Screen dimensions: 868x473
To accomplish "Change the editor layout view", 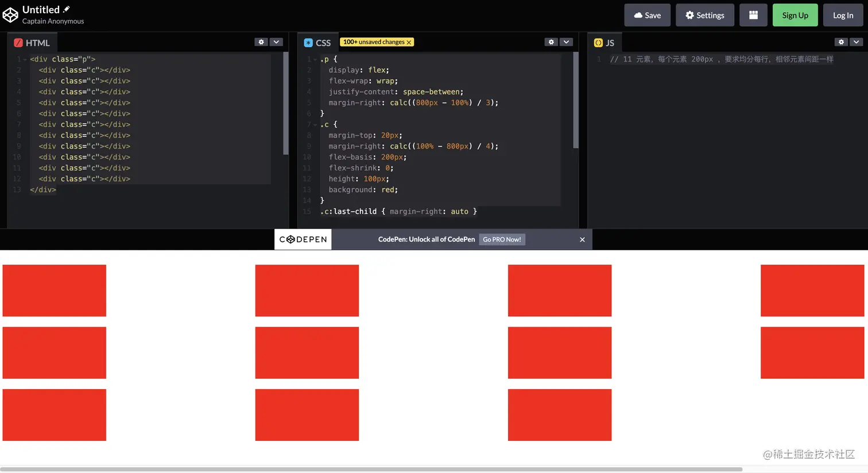I will click(753, 15).
